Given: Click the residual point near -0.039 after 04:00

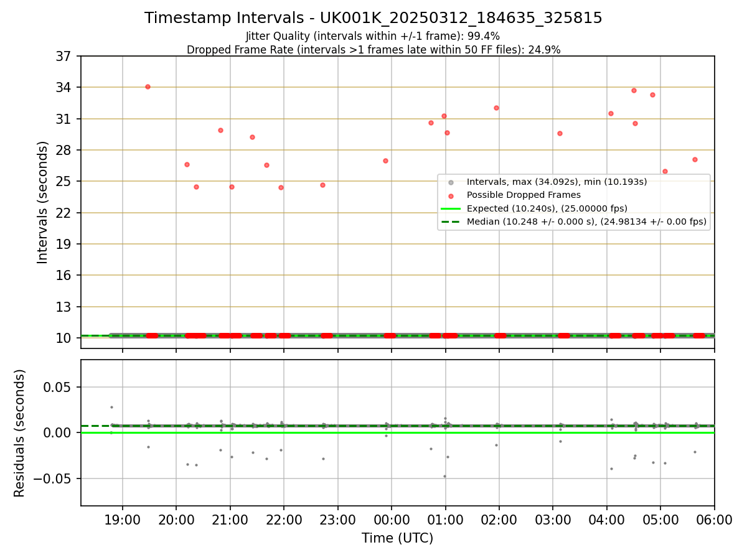Looking at the screenshot, I should point(611,469).
